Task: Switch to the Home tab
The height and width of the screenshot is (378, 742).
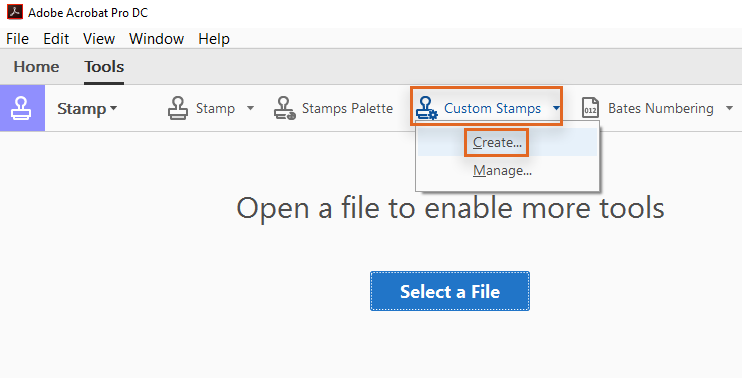Action: pos(36,67)
